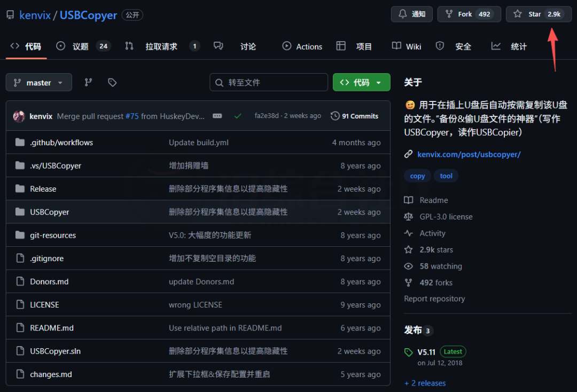Click the copy topic tag

[x=417, y=176]
